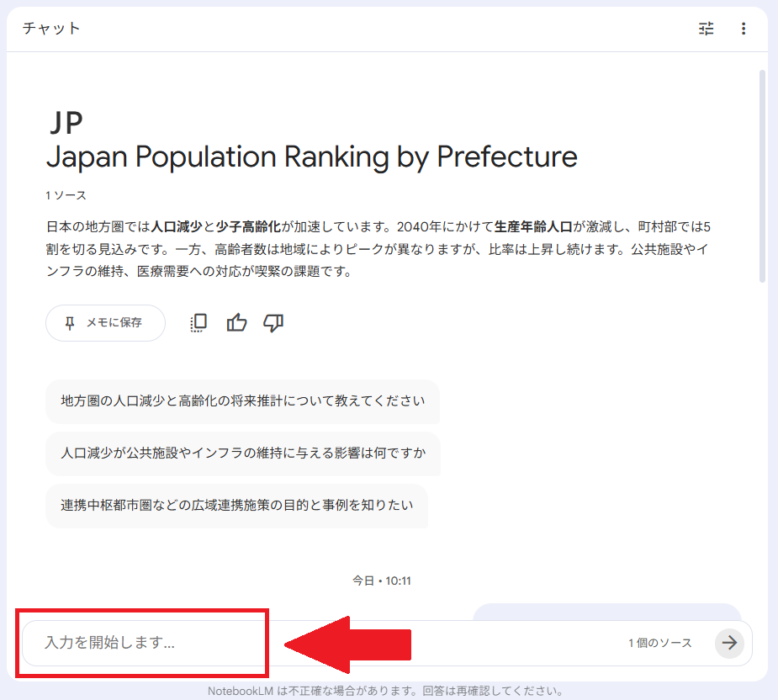The height and width of the screenshot is (700, 778).
Task: Select the 連携中枢都市圏 prompt suggestion
Action: pyautogui.click(x=236, y=506)
